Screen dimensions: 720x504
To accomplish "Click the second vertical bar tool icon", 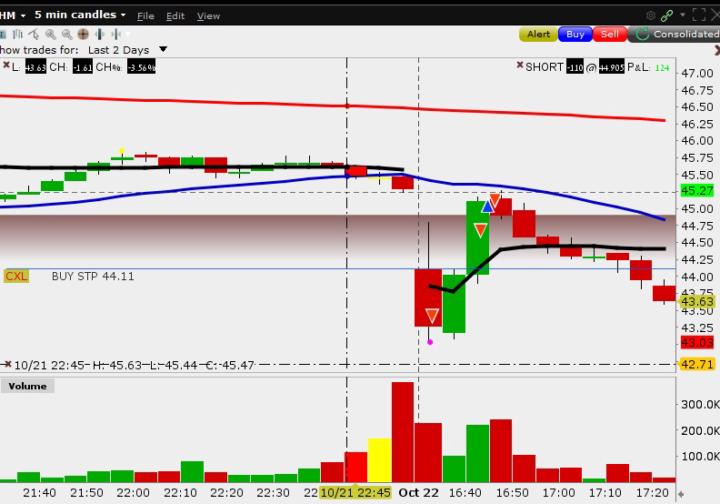I will [x=116, y=34].
